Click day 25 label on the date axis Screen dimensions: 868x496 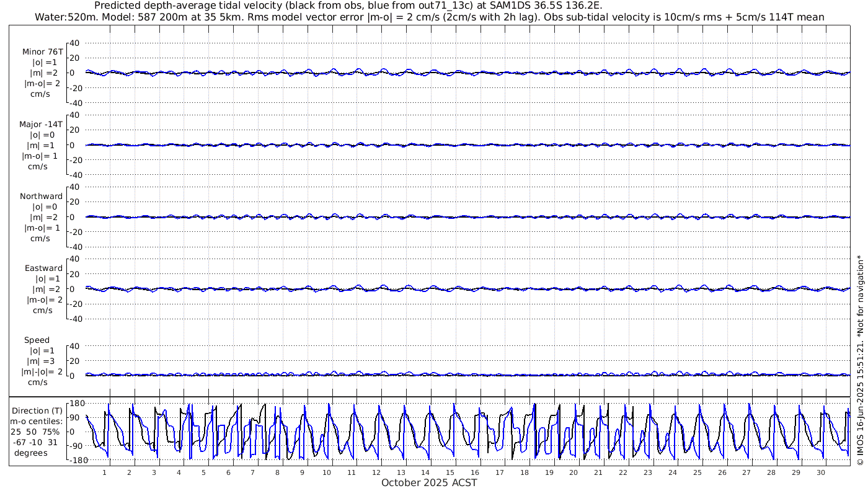[x=697, y=472]
